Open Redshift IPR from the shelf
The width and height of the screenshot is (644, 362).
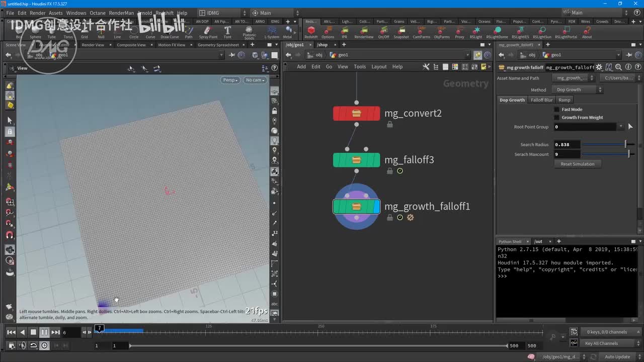point(344,32)
